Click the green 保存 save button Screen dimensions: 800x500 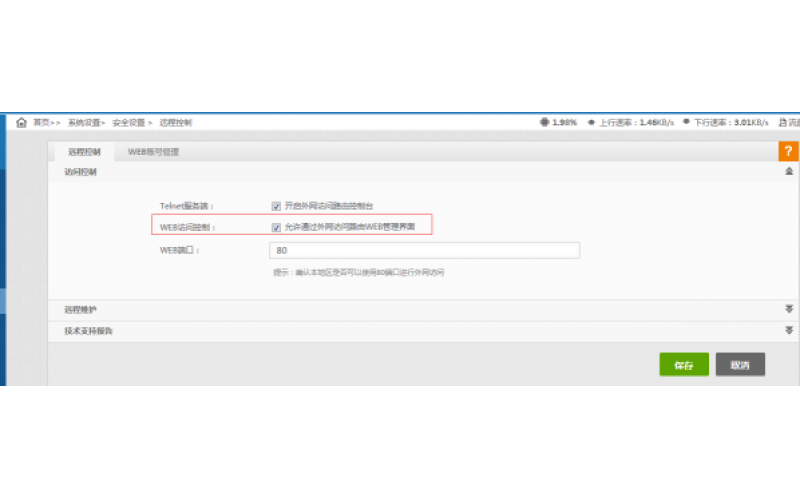point(684,365)
